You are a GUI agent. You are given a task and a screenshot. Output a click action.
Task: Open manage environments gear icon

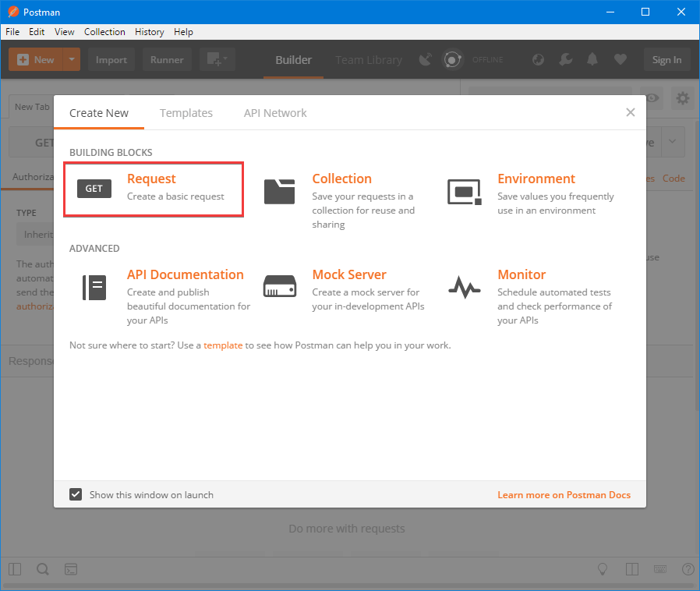(683, 97)
